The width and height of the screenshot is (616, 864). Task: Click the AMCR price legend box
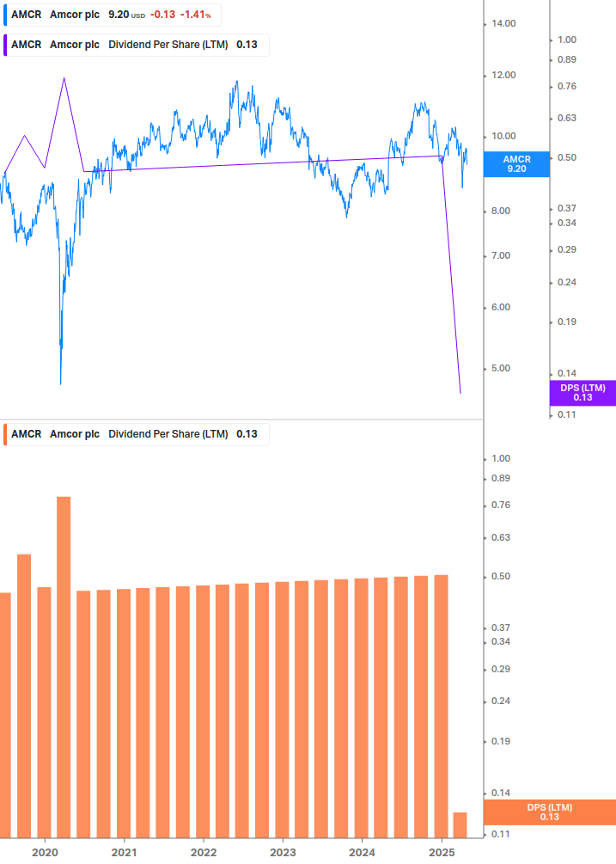click(x=113, y=15)
